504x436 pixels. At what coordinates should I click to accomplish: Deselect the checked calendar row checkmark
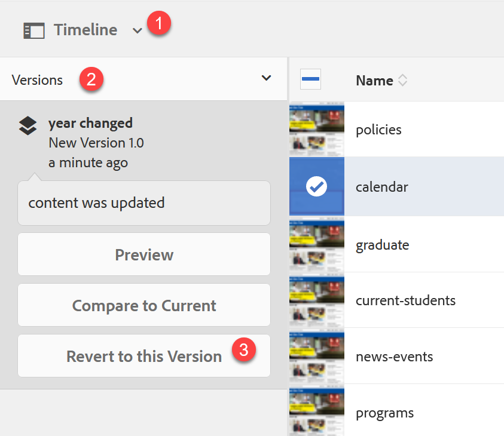pos(316,187)
